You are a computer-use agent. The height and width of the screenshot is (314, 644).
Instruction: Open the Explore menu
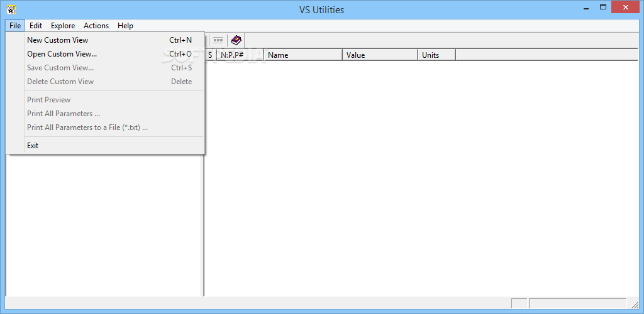(x=63, y=25)
